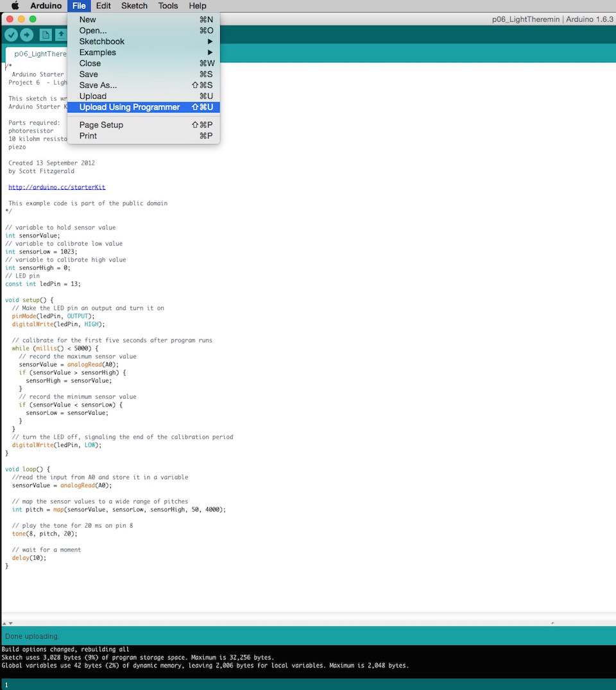
Task: Expand the Sketchbook submenu
Action: click(144, 42)
